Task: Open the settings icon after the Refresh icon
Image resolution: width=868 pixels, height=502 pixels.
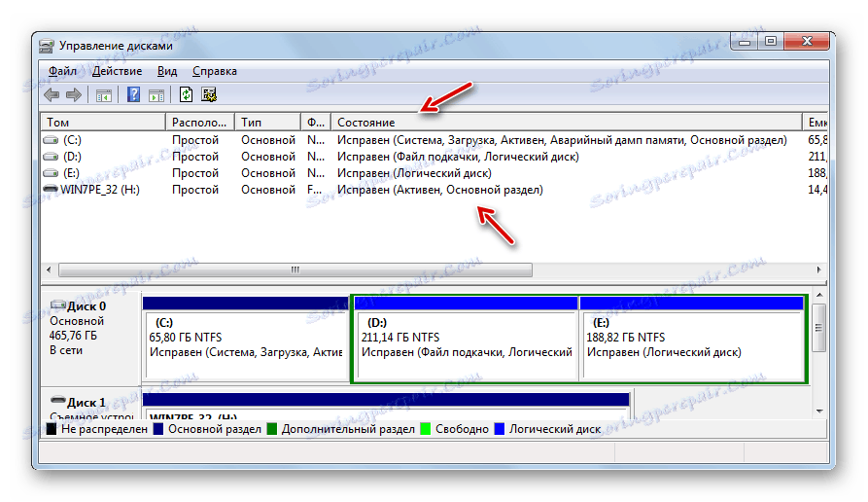Action: [x=209, y=94]
